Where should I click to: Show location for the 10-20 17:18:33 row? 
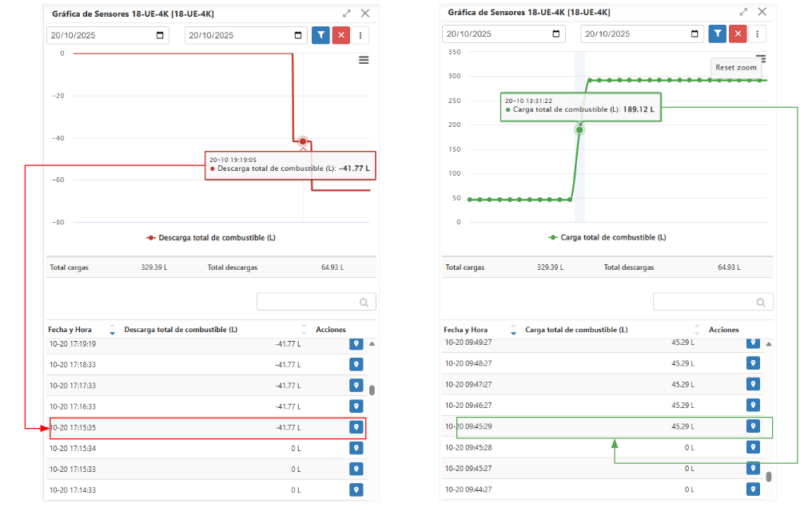[x=356, y=364]
